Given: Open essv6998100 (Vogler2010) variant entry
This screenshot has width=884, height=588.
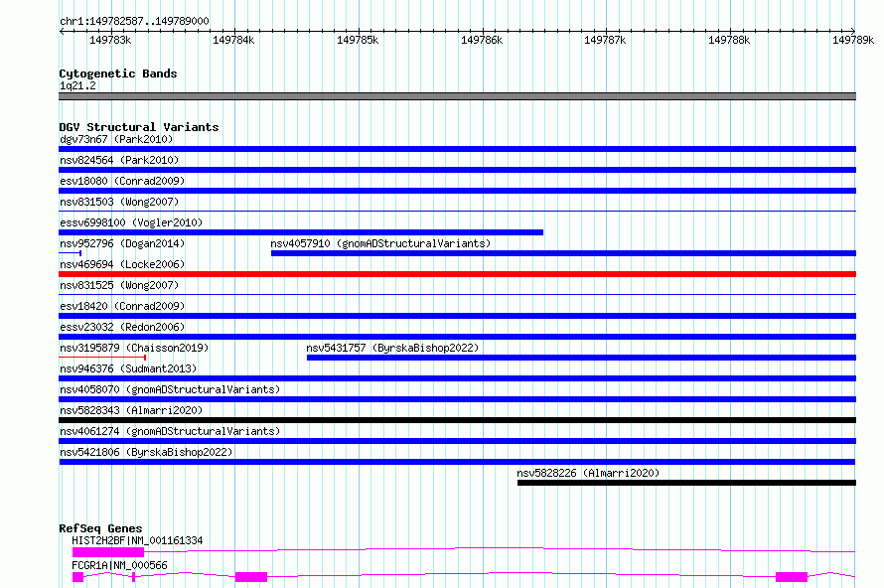Looking at the screenshot, I should point(131,222).
